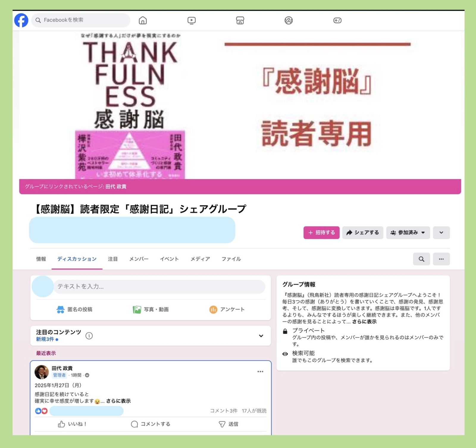The height and width of the screenshot is (448, 476).
Task: Open the Home feed icon
Action: pos(143,20)
